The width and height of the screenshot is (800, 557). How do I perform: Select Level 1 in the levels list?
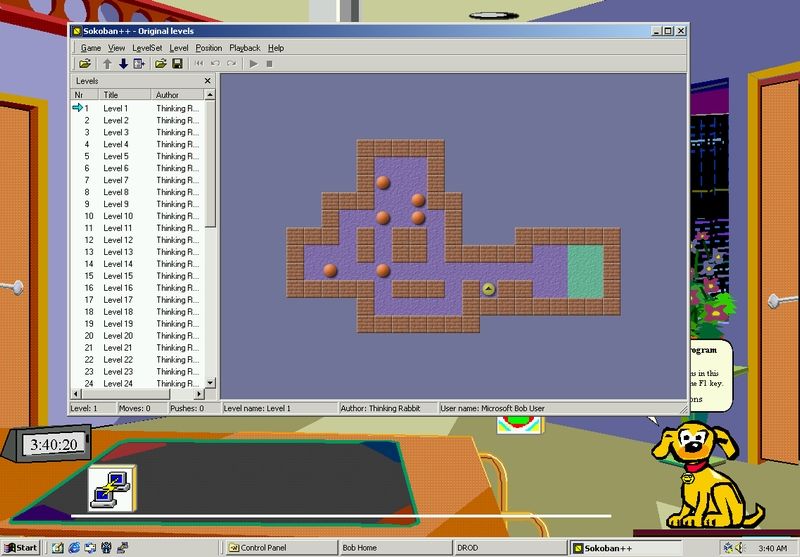138,108
